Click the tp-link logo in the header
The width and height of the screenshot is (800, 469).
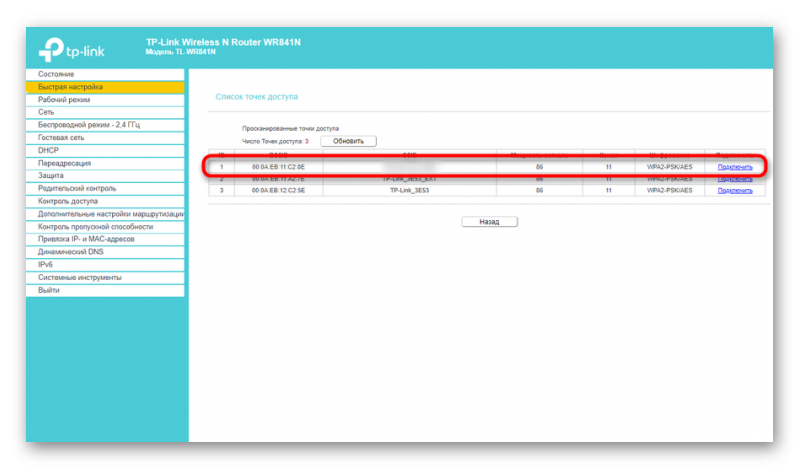[71, 50]
